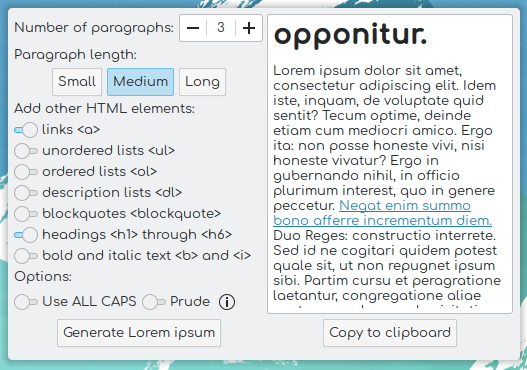Click Copy to clipboard button
Viewport: 527px width, 370px height.
390,333
